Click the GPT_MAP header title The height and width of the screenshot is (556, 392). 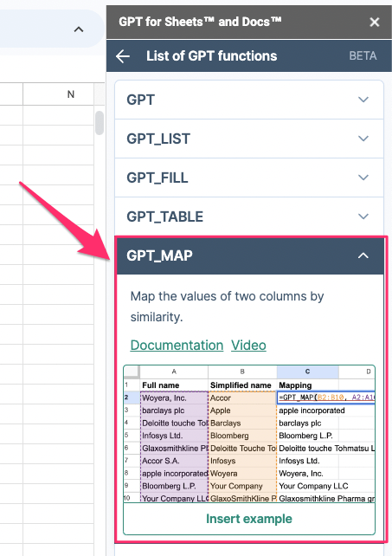(159, 255)
